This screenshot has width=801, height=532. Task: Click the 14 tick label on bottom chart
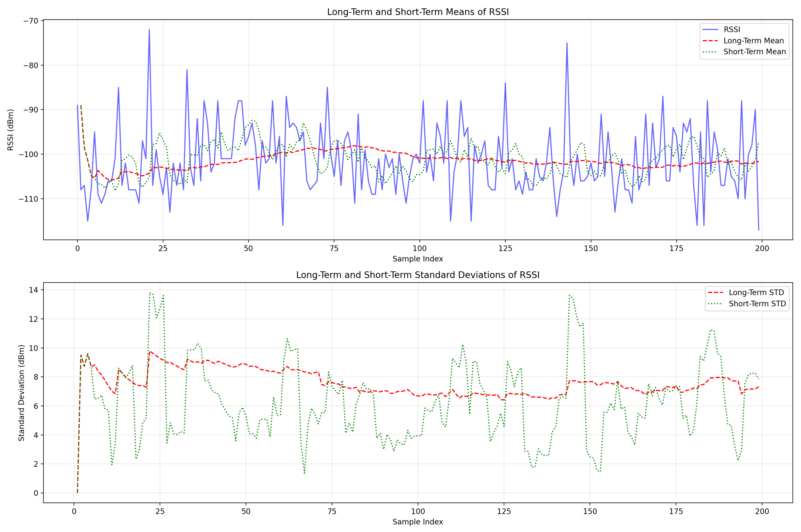coord(34,290)
